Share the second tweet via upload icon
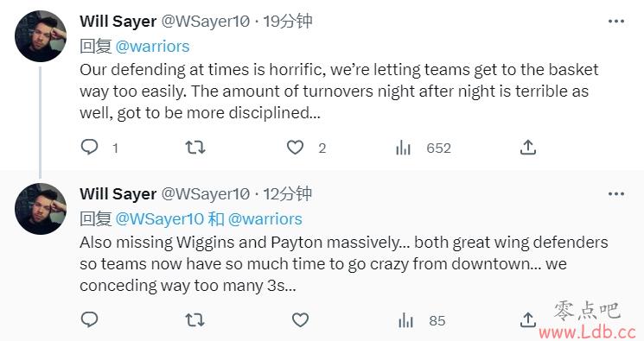The height and width of the screenshot is (341, 644). pos(528,319)
